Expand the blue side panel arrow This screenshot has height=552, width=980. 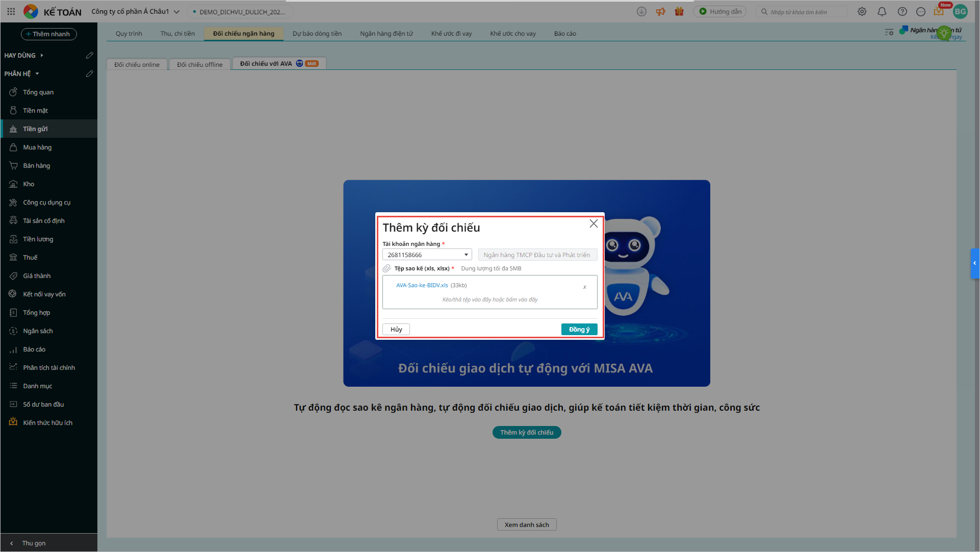point(974,263)
